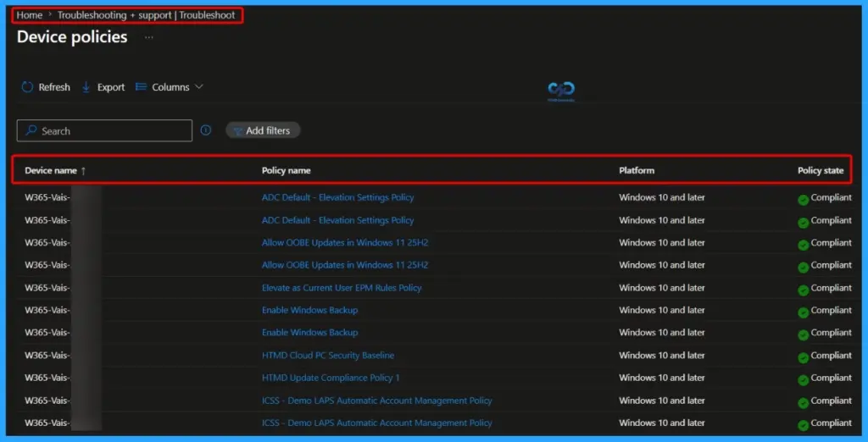Export the policy list
The height and width of the screenshot is (442, 868).
pos(103,87)
